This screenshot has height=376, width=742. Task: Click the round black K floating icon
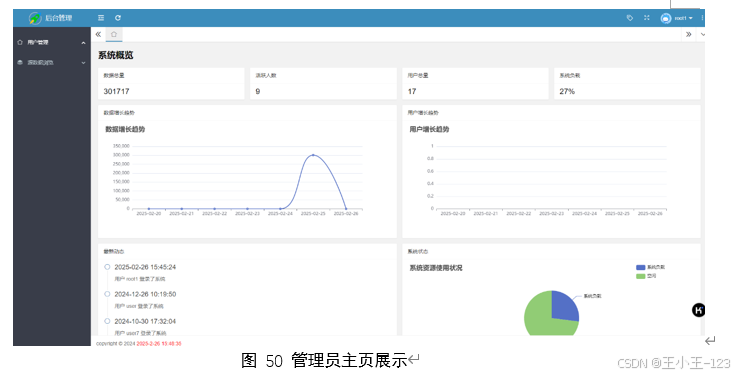(698, 310)
